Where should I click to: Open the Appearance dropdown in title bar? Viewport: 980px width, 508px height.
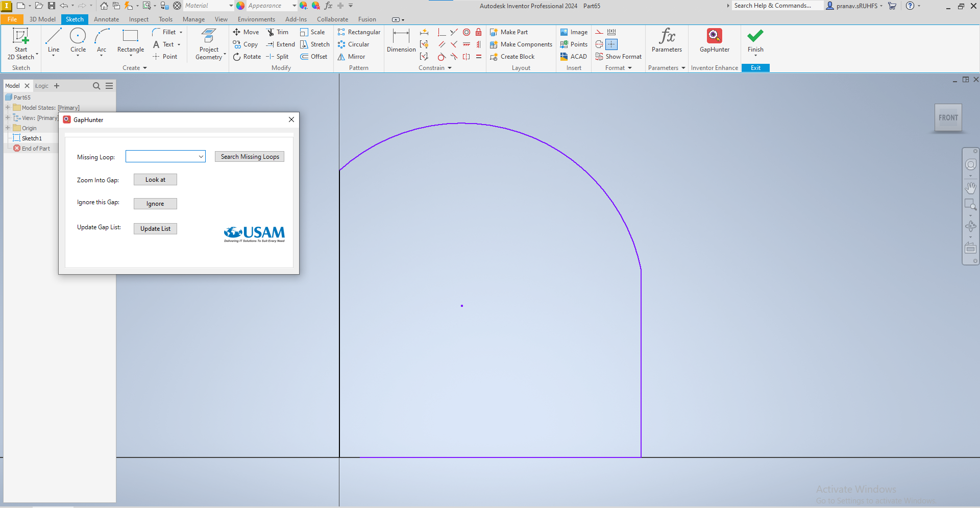click(294, 6)
